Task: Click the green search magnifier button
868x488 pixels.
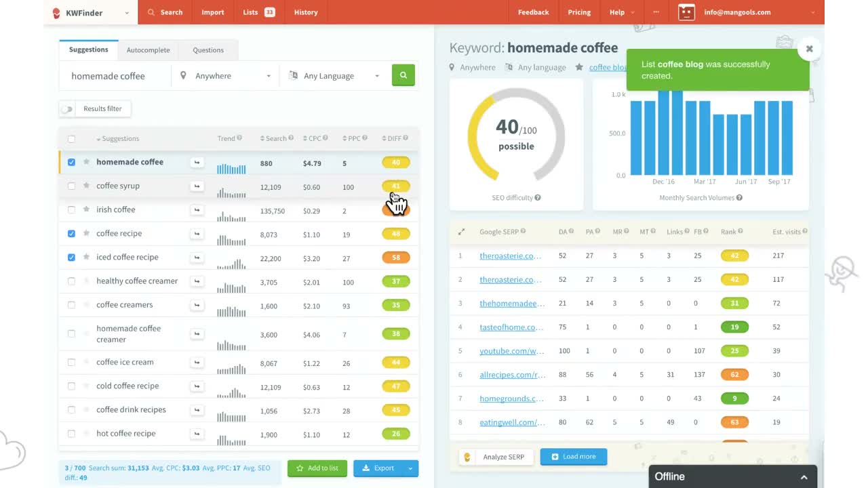Action: tap(403, 75)
